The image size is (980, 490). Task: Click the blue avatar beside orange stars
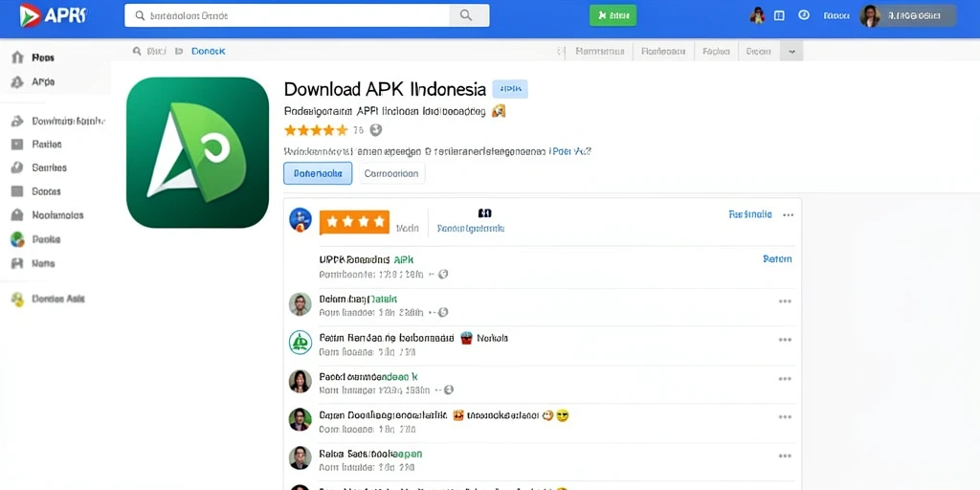[301, 220]
